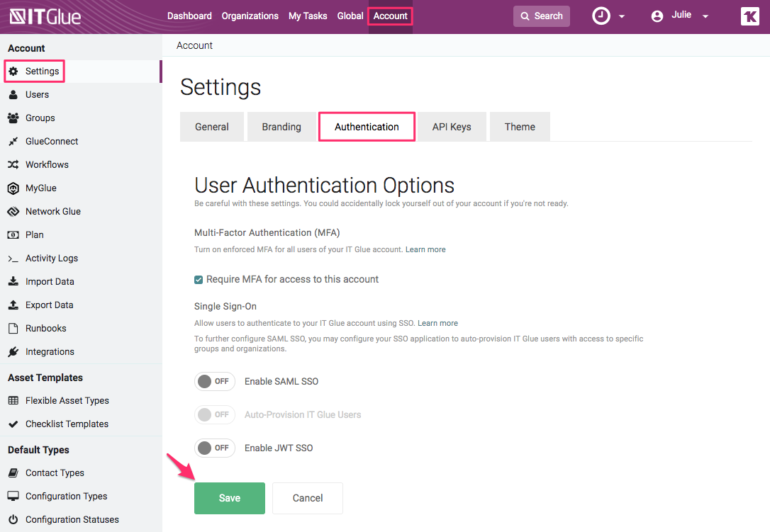Switch to the API Keys tab
Screen dimensions: 770x532
click(451, 126)
